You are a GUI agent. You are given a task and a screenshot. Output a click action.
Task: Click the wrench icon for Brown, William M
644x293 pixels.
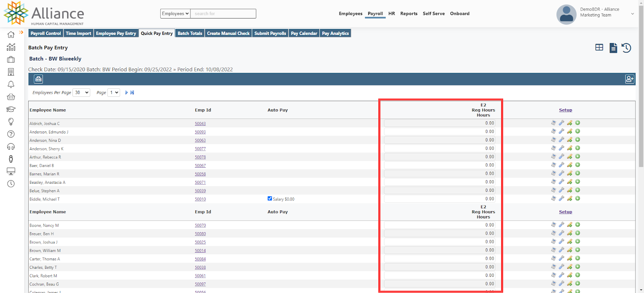click(561, 250)
